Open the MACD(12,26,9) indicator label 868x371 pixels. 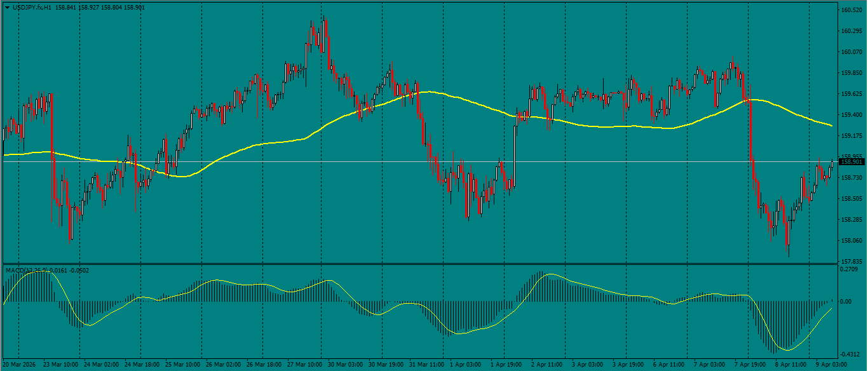[25, 269]
